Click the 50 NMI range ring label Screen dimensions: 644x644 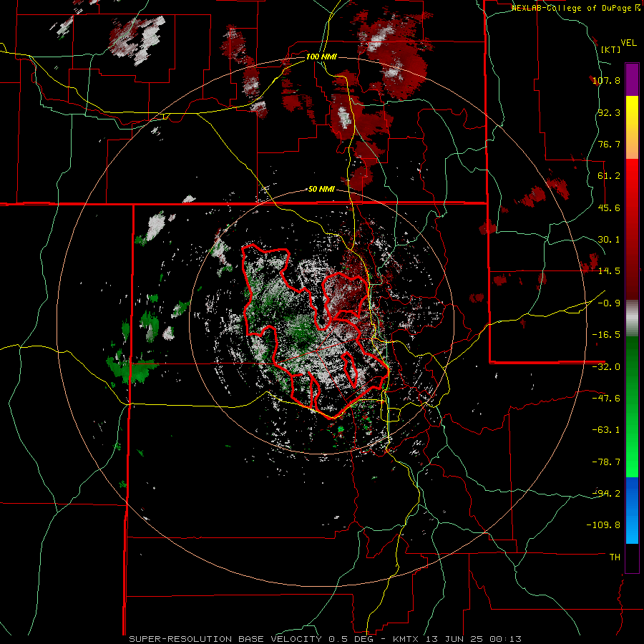(x=321, y=190)
